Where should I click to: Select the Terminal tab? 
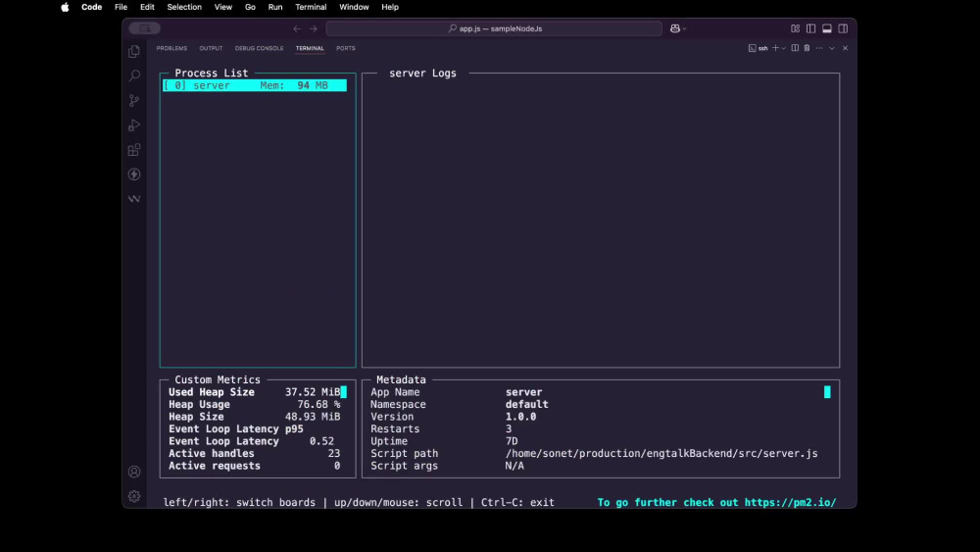(x=310, y=48)
